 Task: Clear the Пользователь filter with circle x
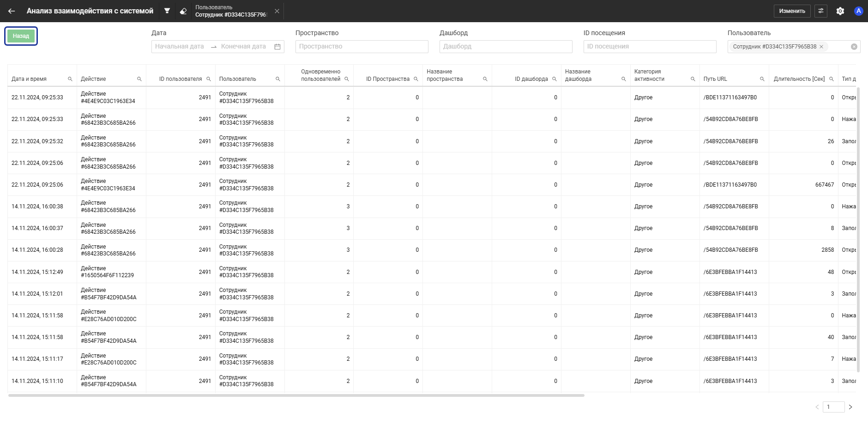pyautogui.click(x=854, y=47)
